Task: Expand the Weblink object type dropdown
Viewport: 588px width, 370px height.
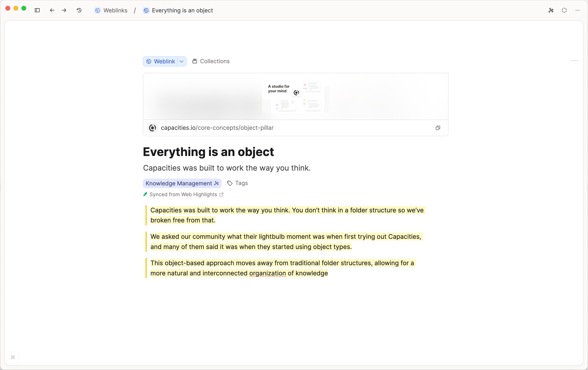Action: coord(181,61)
